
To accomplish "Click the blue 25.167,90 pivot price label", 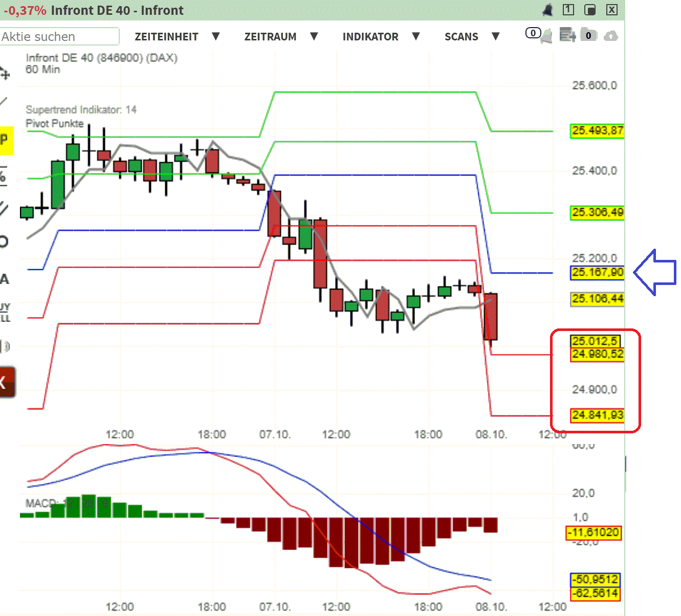I will point(597,273).
